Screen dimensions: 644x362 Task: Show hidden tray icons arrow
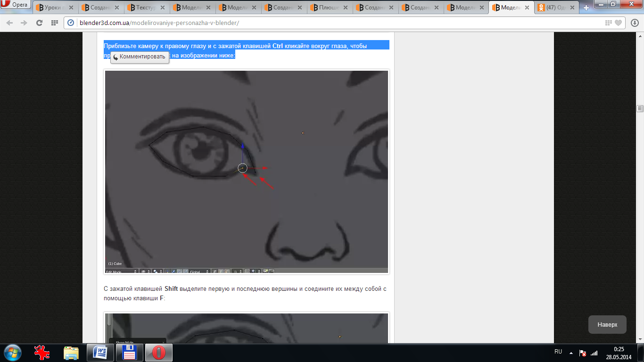pos(571,353)
